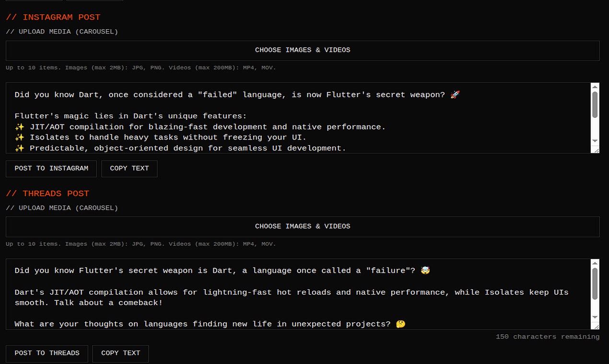
Task: Click line 'JIT/AOT compilation for blazing-fast development'
Action: 200,127
